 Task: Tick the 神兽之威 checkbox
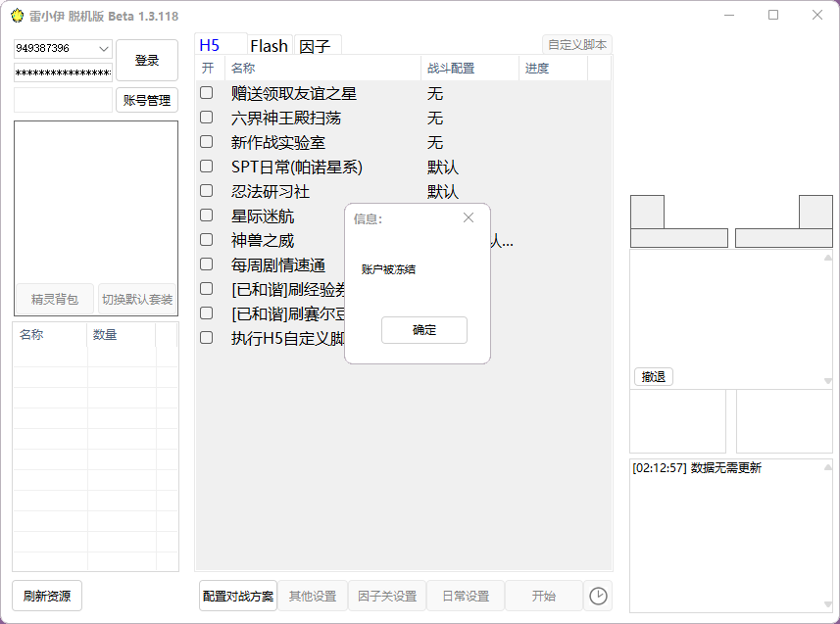206,240
